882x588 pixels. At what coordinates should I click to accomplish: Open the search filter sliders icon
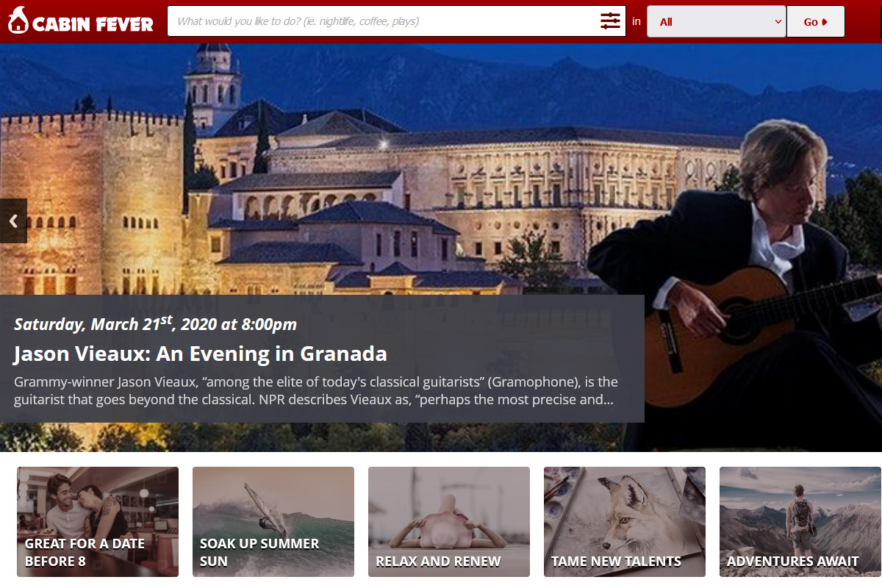pyautogui.click(x=610, y=21)
